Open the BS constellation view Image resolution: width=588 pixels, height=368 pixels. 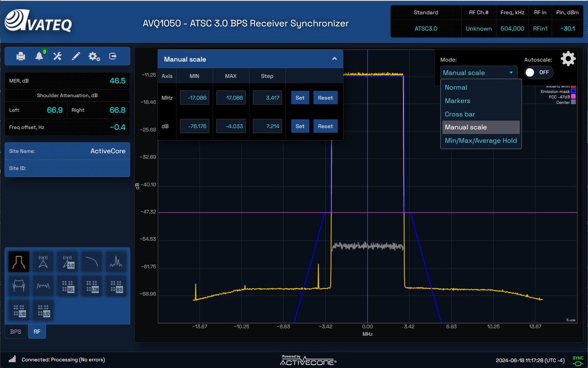(116, 286)
